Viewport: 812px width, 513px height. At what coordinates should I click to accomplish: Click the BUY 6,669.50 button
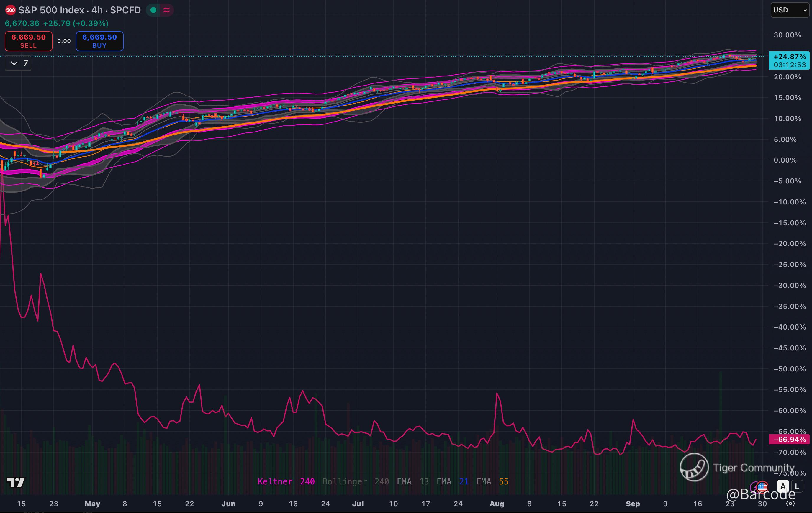tap(99, 41)
